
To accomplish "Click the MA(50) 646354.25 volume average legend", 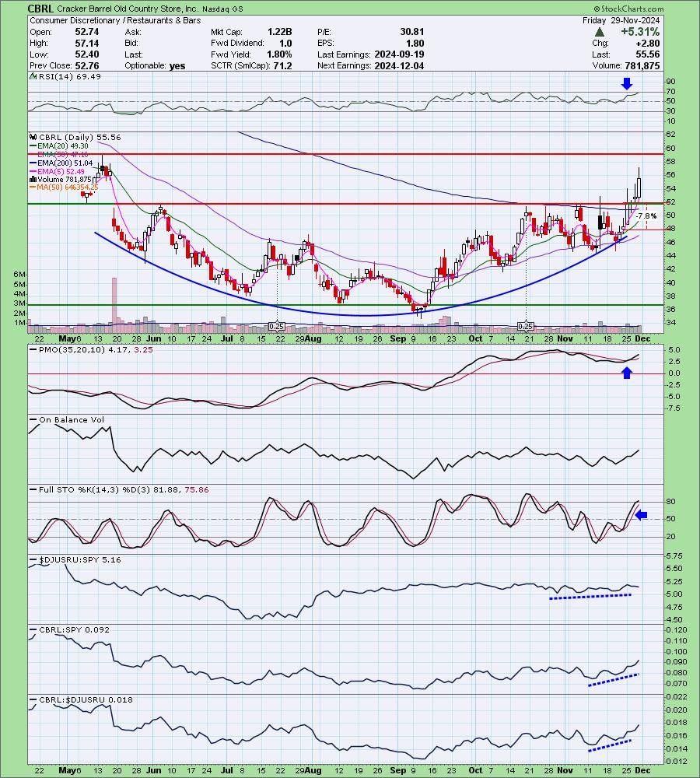I will 64,187.
